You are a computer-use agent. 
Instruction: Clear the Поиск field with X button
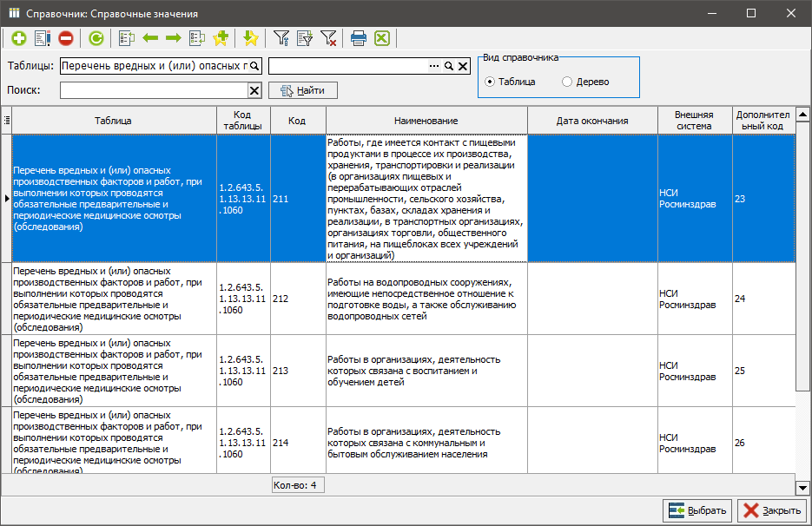[x=254, y=90]
